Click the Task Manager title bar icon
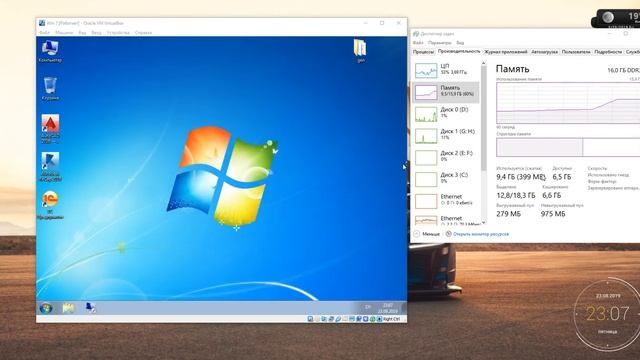The image size is (640, 360). coord(416,33)
